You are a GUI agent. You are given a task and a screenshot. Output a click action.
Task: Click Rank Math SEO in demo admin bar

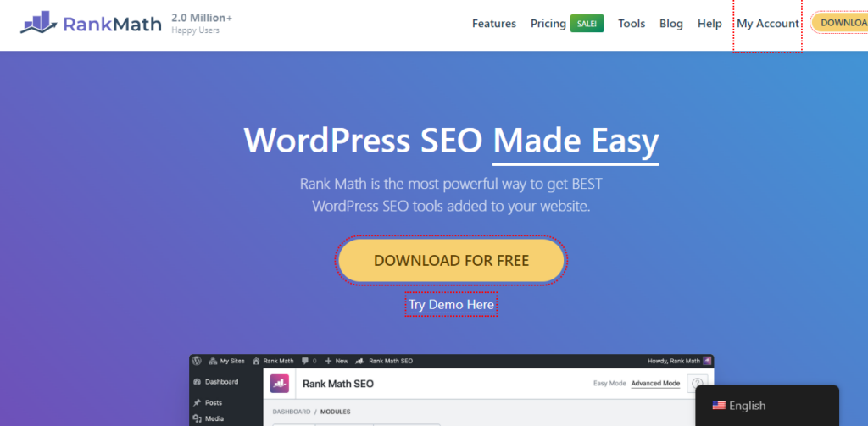(384, 361)
